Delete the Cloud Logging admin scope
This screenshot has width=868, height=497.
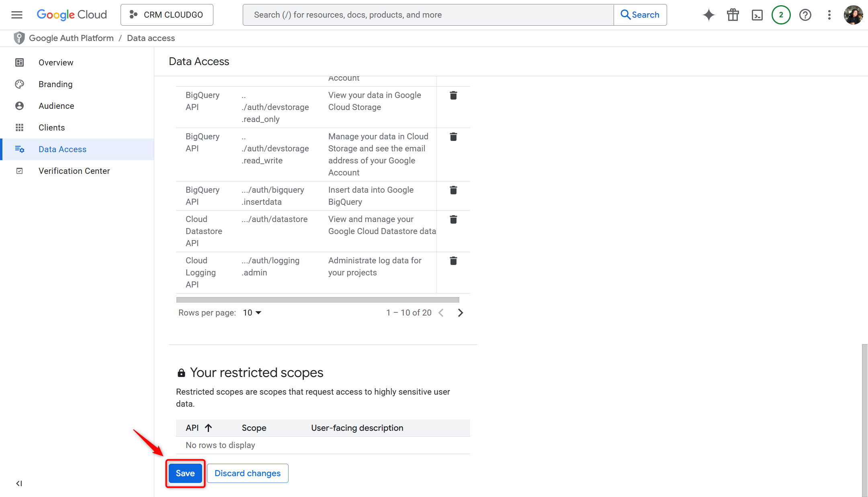pos(453,261)
